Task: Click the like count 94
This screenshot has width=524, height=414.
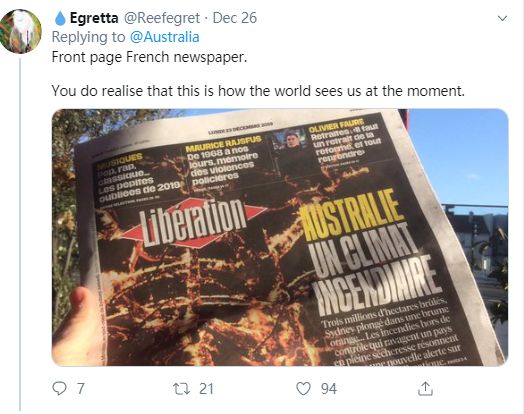Action: coord(329,389)
